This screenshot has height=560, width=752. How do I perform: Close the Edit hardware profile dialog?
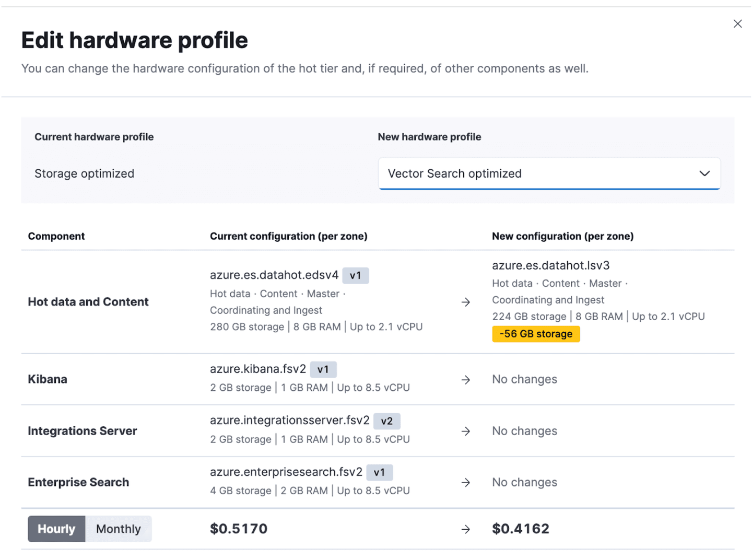pos(737,24)
